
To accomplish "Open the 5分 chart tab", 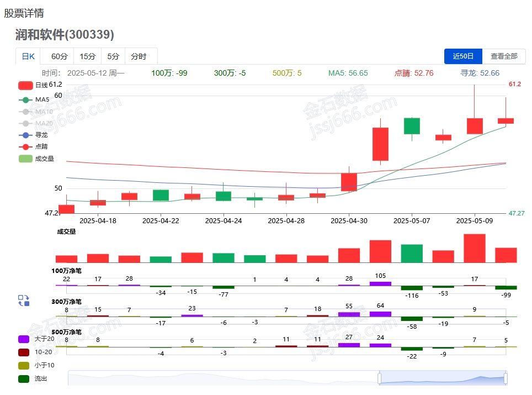I will [x=113, y=56].
